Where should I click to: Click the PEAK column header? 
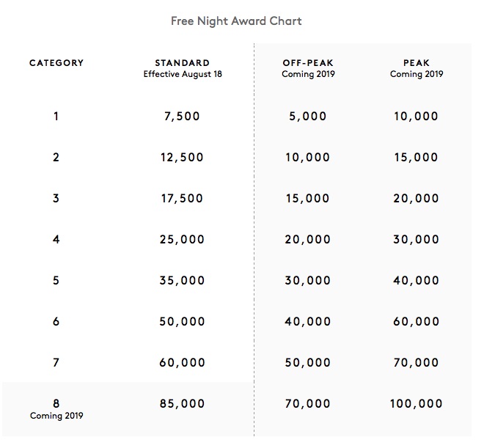click(416, 63)
